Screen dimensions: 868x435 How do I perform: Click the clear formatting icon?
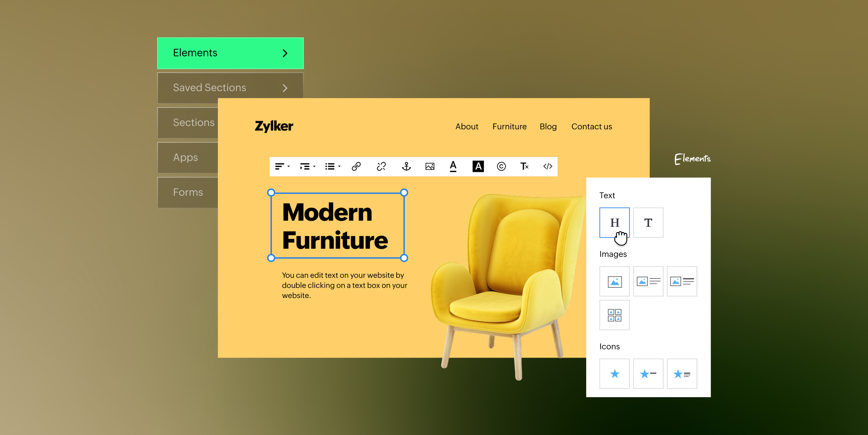coord(524,166)
